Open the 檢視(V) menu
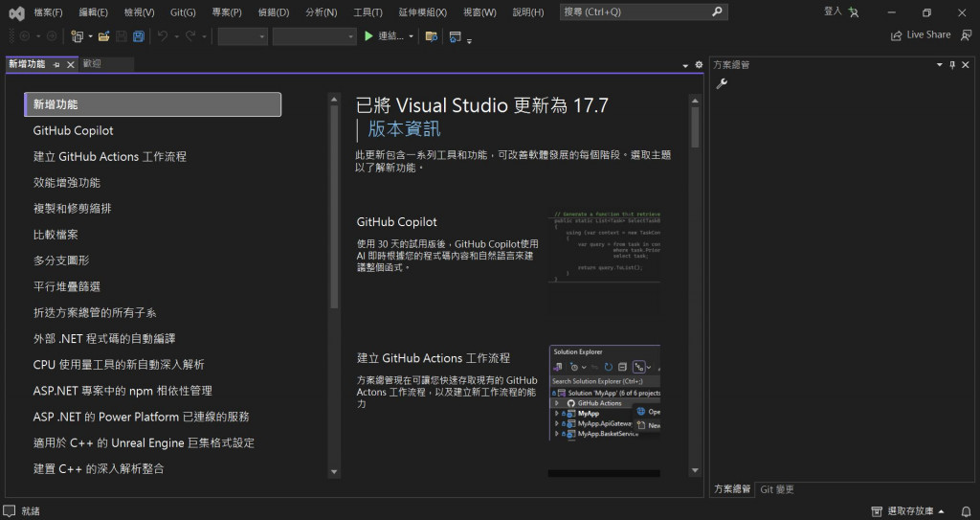 (x=139, y=11)
